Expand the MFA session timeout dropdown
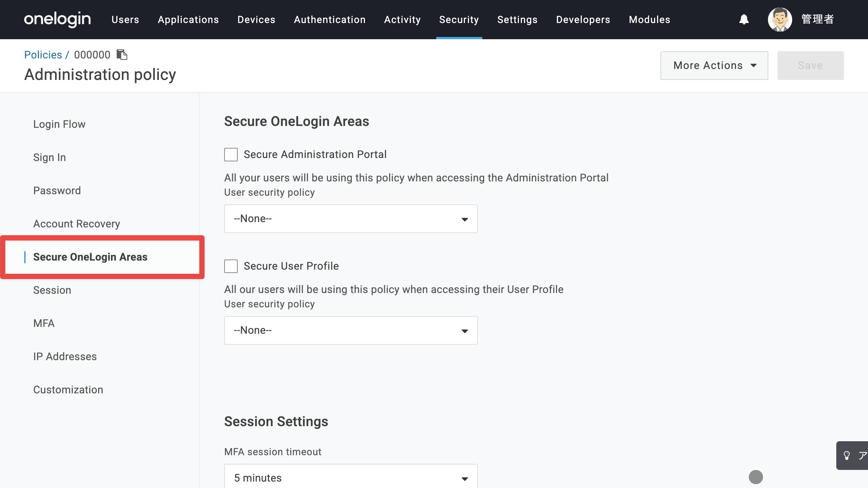 351,477
